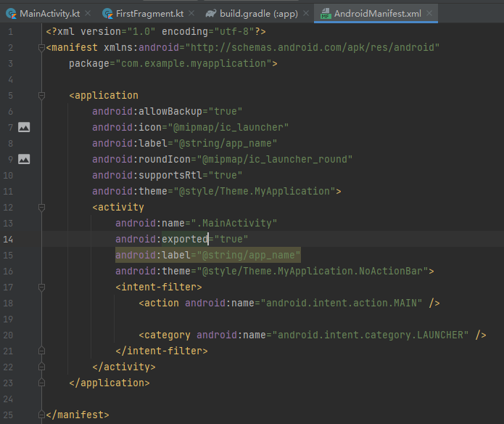
Task: Click the Kotlin icon on FirstFragment.kt tab
Action: click(107, 14)
